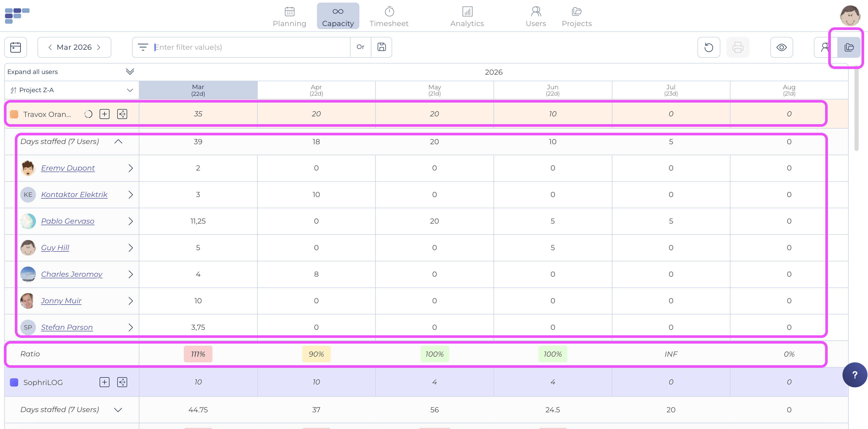Toggle the Or filter operator
Screen dimensions: 868x429
[360, 47]
